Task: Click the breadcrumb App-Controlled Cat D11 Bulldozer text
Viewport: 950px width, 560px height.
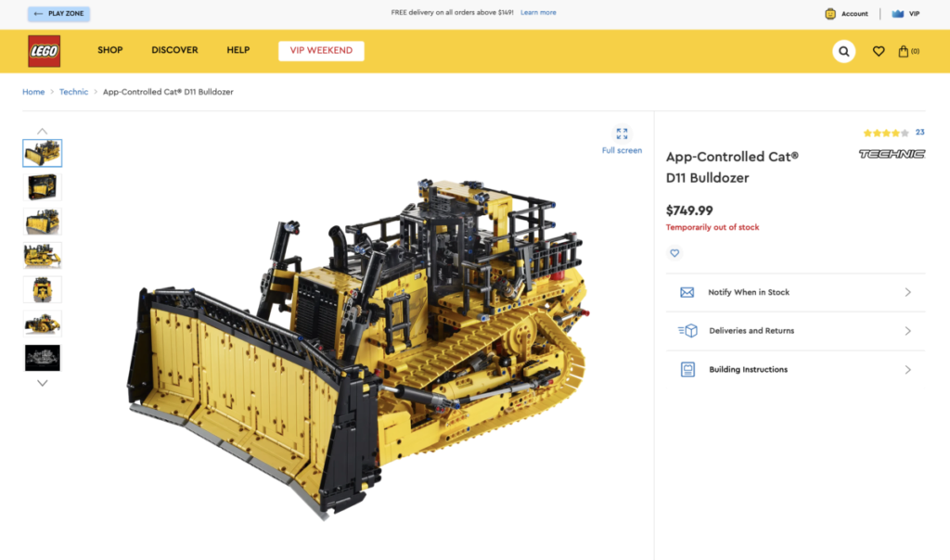Action: coord(168,92)
